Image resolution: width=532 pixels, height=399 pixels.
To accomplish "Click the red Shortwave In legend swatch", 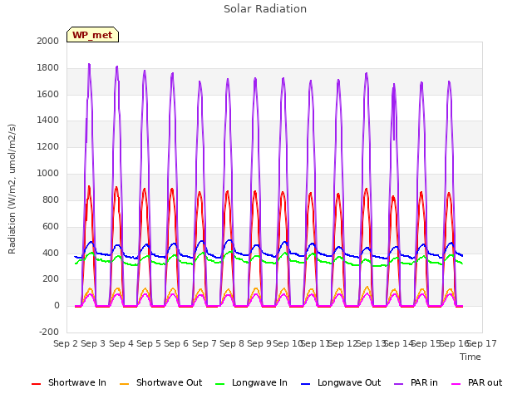I will point(36,384).
